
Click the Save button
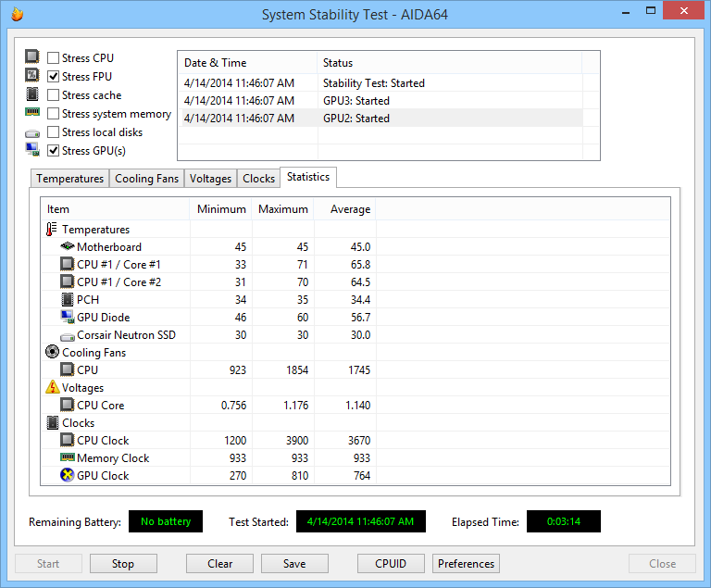pos(294,563)
